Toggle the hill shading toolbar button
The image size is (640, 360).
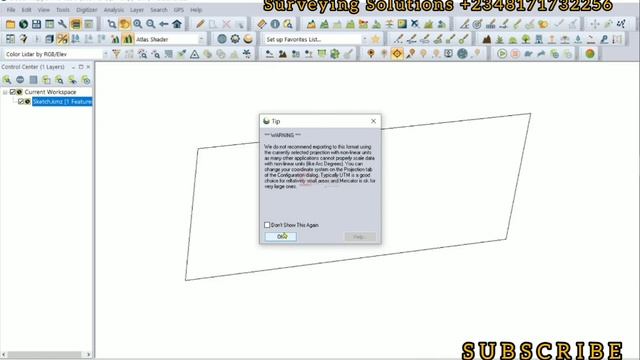point(128,39)
